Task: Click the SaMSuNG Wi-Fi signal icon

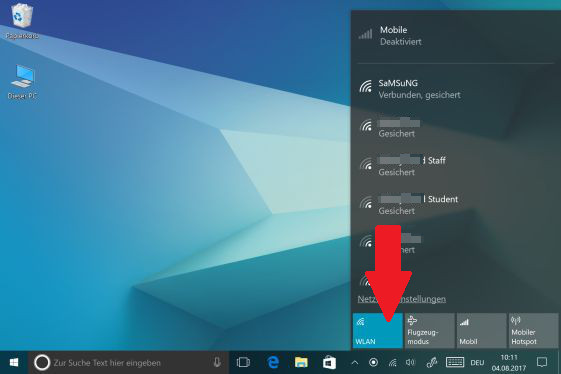Action: 366,87
